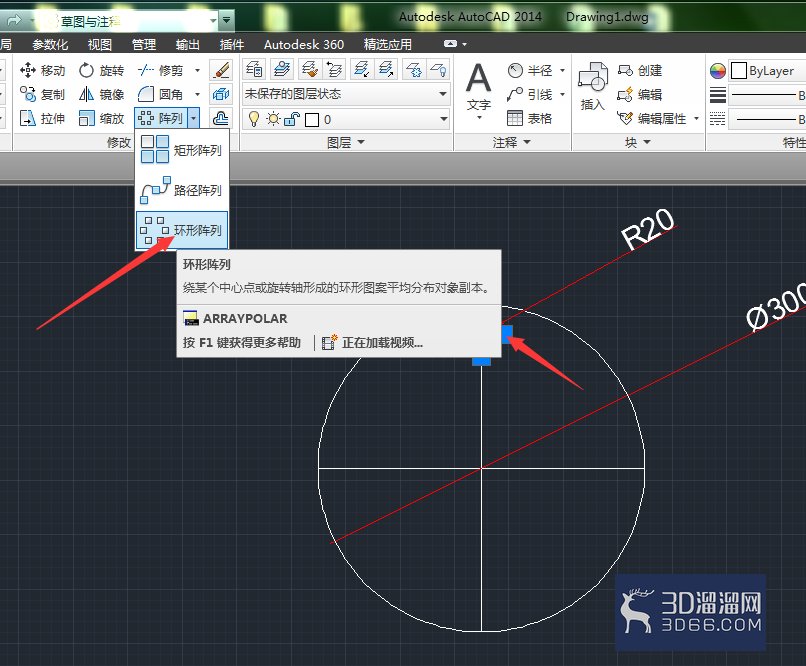Select the 圆角 (Fillet) tool
The image size is (806, 666).
point(160,94)
